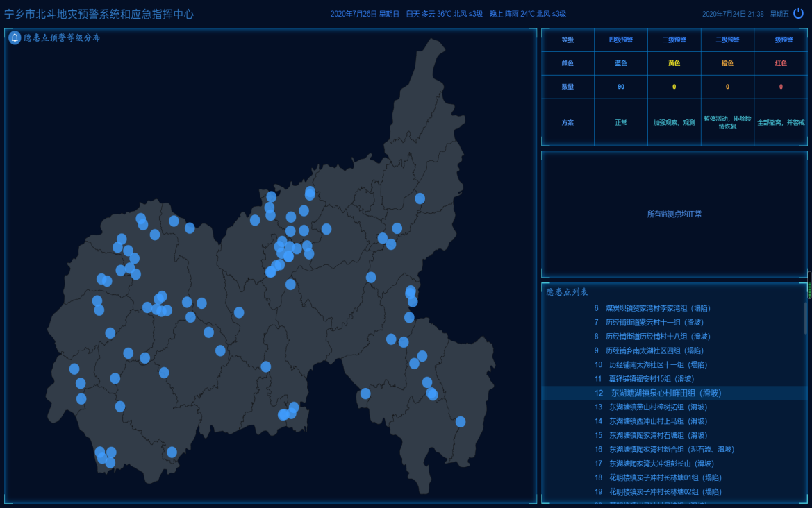
Task: Select the northeasternmost blue marker on the map
Action: (x=420, y=198)
